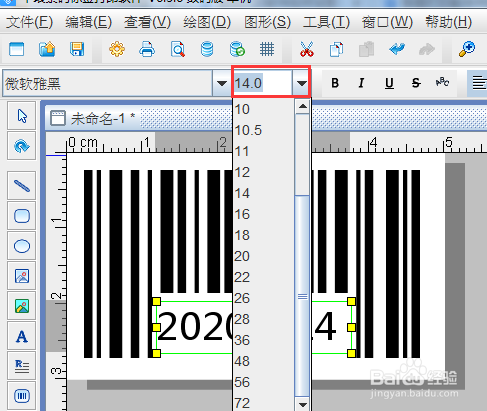Collapse the font size dropdown arrow

(301, 83)
